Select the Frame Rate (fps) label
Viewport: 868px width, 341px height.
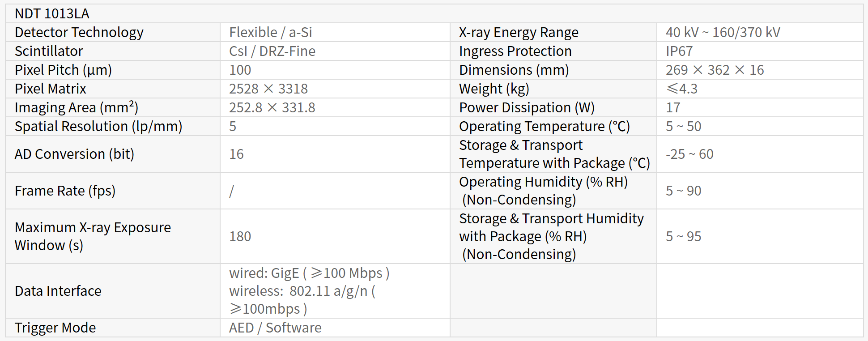65,191
